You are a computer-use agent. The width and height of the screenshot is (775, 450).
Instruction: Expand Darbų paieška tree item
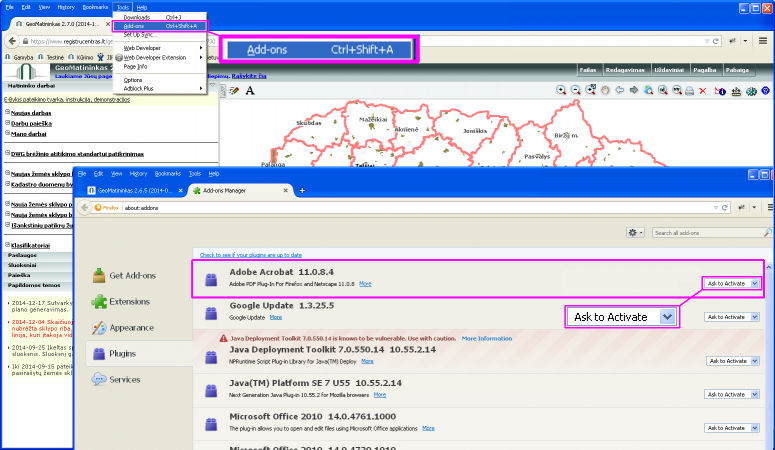[7, 123]
